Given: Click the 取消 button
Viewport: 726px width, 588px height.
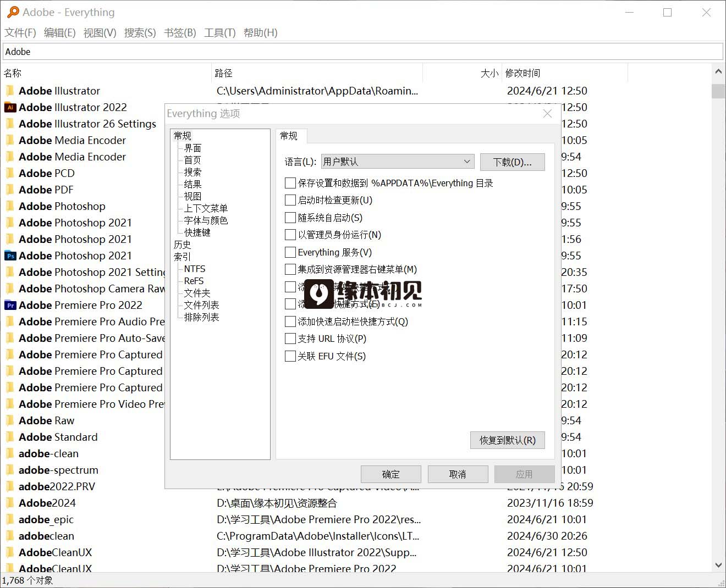Looking at the screenshot, I should click(458, 474).
